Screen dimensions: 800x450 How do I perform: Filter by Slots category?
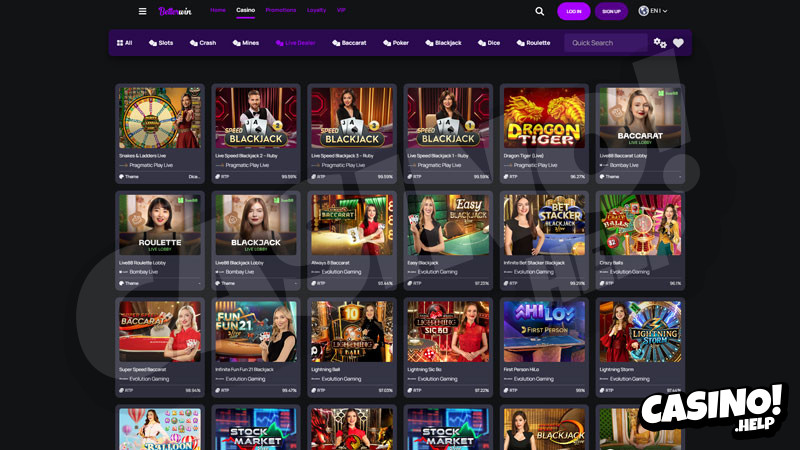click(x=161, y=43)
